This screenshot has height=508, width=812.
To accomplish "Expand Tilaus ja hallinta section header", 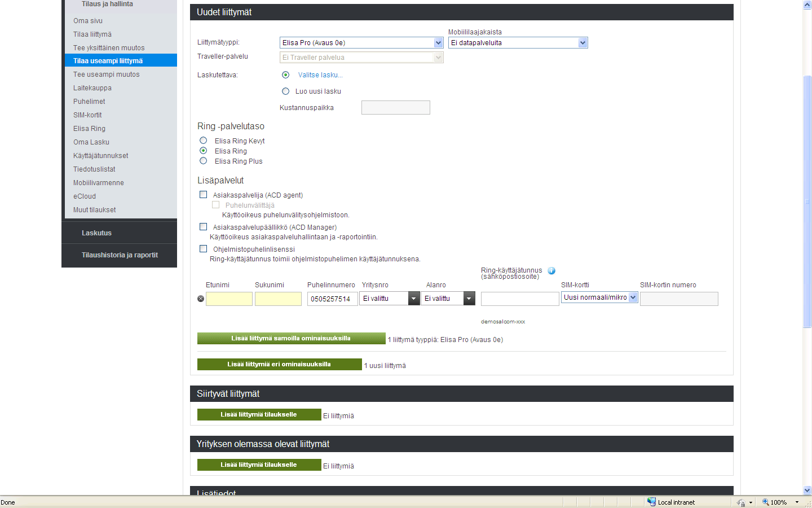I will [107, 4].
